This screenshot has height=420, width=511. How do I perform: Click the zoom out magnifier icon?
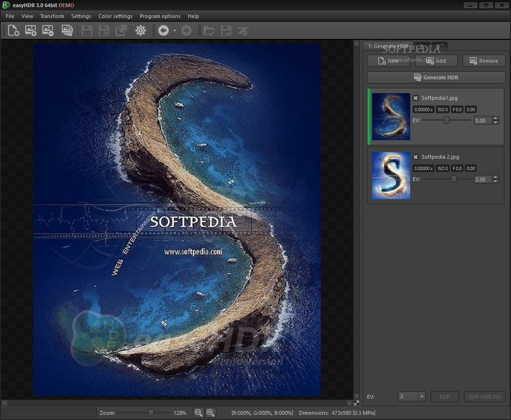(x=198, y=413)
